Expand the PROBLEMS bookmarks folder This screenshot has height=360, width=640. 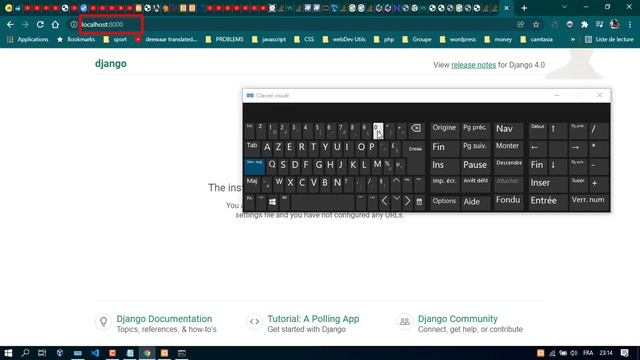pyautogui.click(x=224, y=39)
